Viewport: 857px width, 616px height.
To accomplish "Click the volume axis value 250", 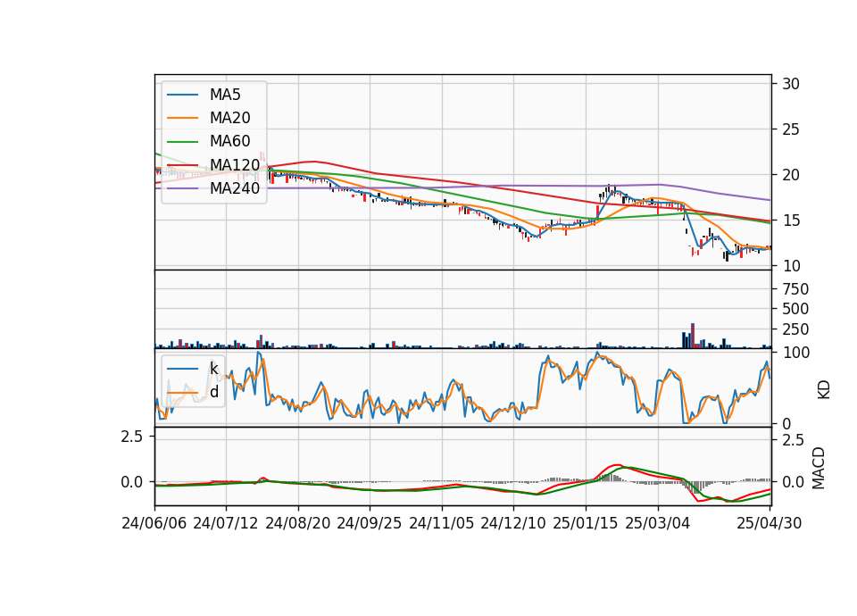I will [x=795, y=329].
